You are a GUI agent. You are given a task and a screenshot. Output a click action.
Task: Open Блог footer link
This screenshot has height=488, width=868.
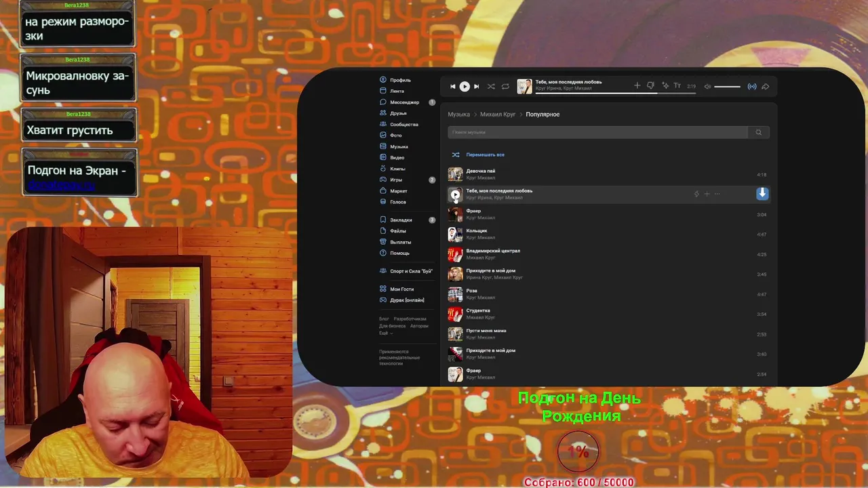[384, 319]
